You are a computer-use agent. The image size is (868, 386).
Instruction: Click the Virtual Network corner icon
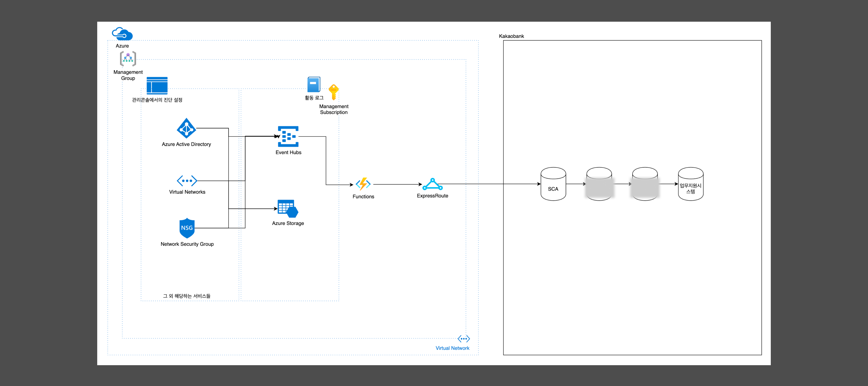tap(464, 339)
